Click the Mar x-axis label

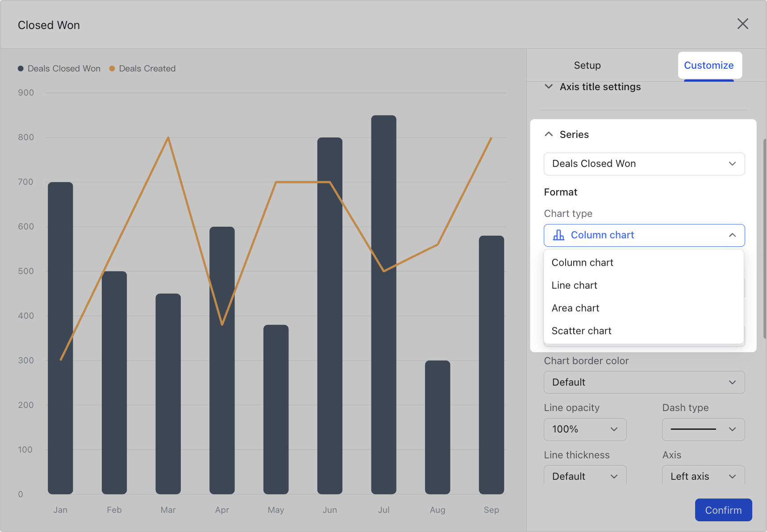[x=168, y=510]
